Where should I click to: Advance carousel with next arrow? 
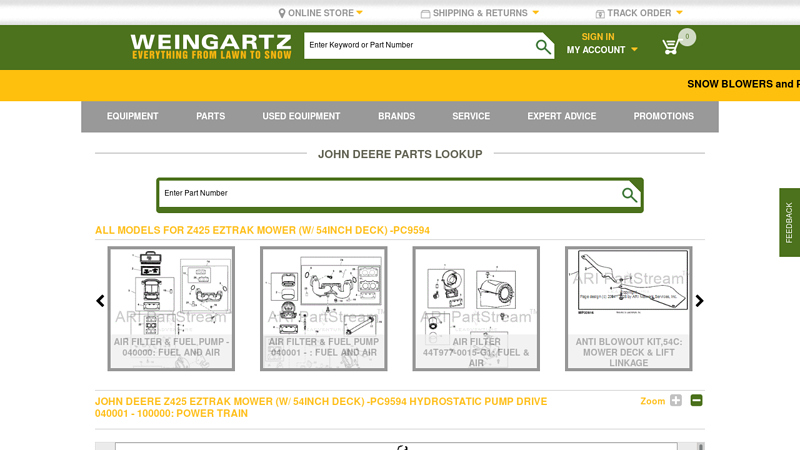(699, 301)
